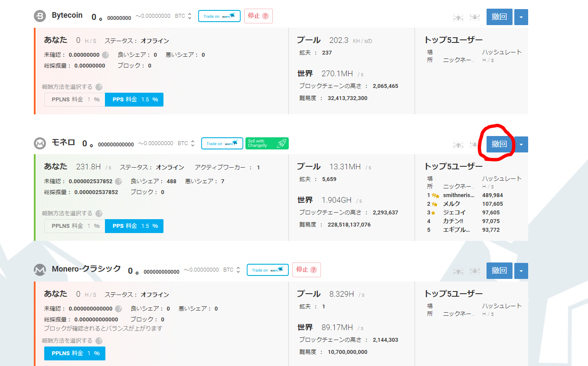Viewport: 588px width, 366px height.
Task: Open dropdown arrow next to モネロ 撤回 button
Action: 521,144
